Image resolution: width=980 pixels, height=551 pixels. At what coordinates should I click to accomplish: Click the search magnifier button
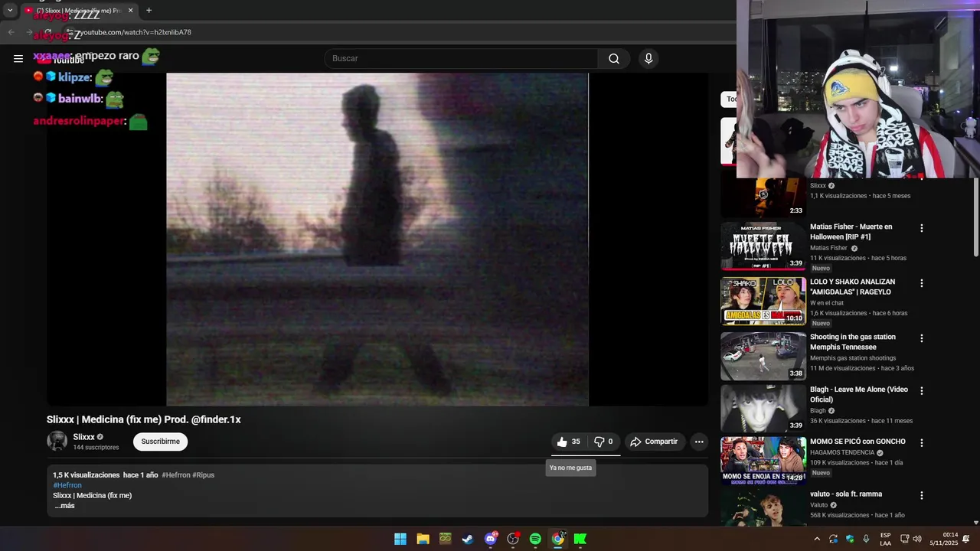pyautogui.click(x=614, y=59)
